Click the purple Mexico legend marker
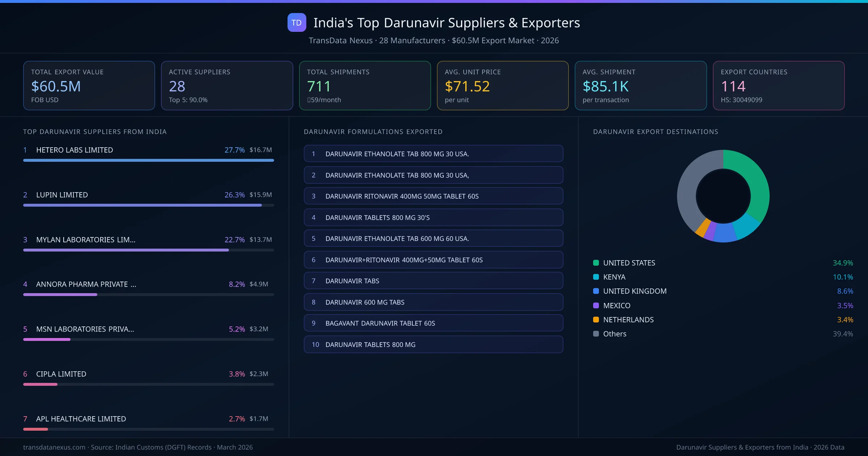Viewport: 868px width, 456px height. click(596, 305)
